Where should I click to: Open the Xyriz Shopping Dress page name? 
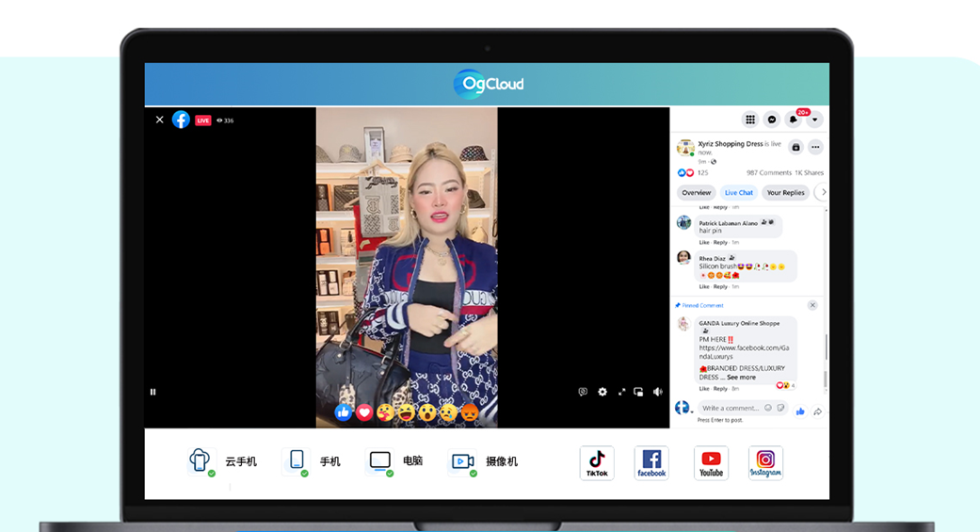click(x=730, y=144)
